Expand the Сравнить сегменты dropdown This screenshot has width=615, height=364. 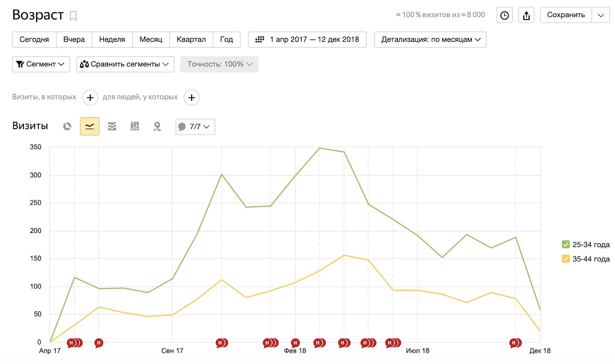pos(125,64)
